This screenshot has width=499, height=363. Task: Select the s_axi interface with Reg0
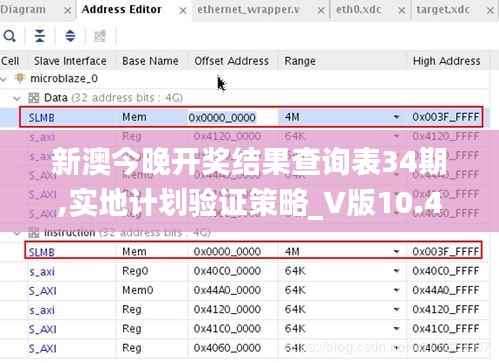pos(42,272)
